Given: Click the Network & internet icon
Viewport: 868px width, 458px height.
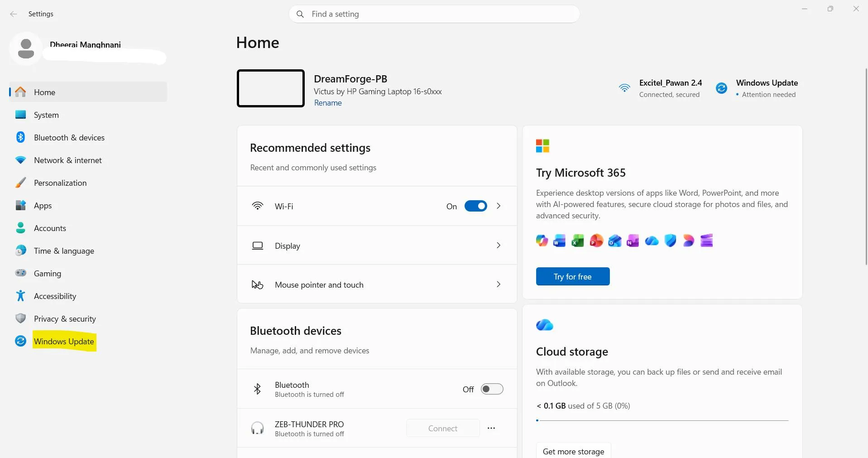Looking at the screenshot, I should coord(20,160).
